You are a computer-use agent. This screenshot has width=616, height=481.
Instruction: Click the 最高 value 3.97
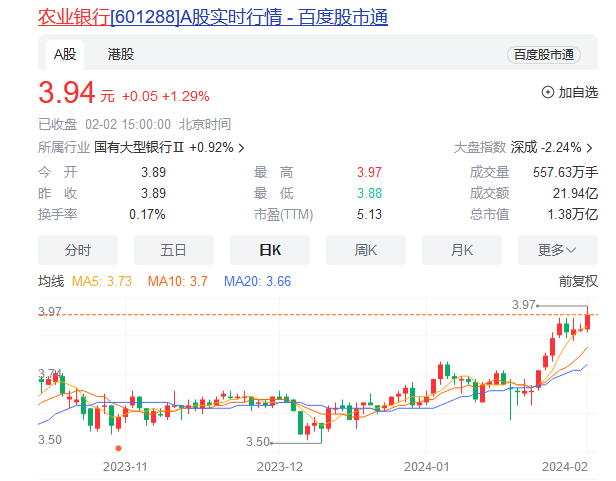(369, 172)
